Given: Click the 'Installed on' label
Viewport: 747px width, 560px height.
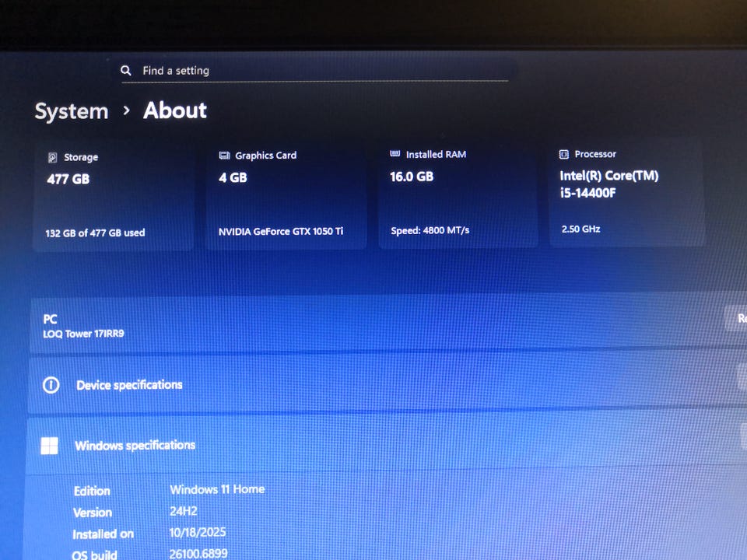Looking at the screenshot, I should pyautogui.click(x=103, y=534).
